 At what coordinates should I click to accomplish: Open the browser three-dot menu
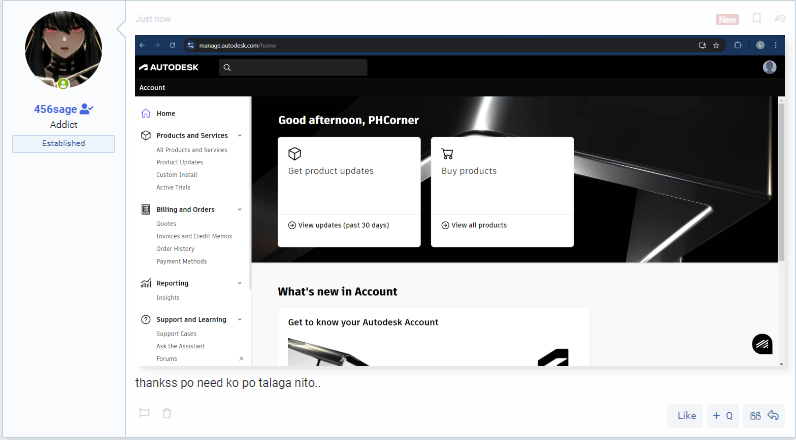click(775, 45)
